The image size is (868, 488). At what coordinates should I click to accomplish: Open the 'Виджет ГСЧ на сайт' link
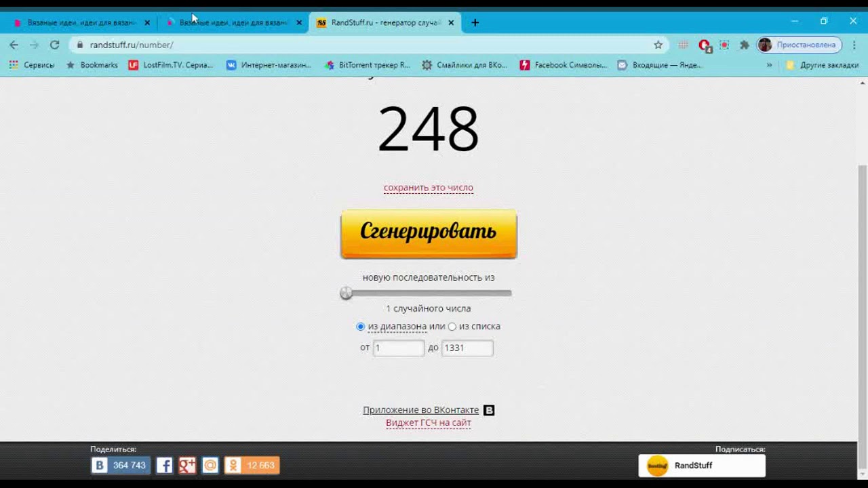[429, 423]
